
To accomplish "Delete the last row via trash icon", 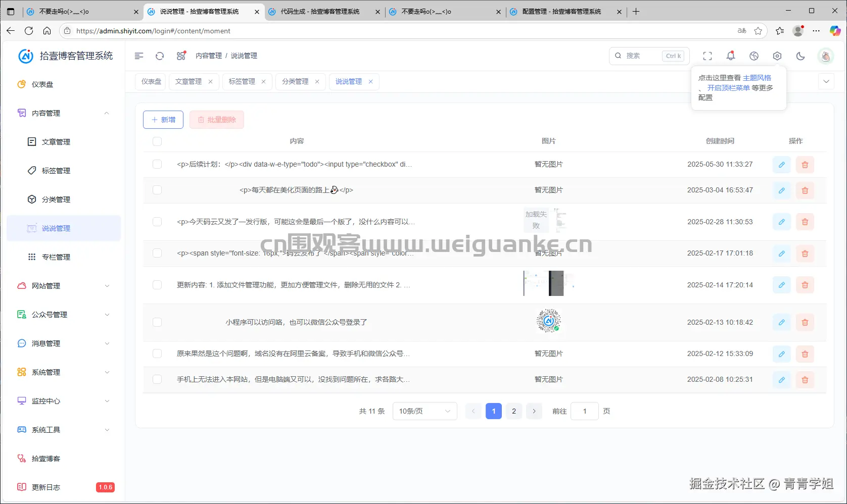I will tap(805, 380).
